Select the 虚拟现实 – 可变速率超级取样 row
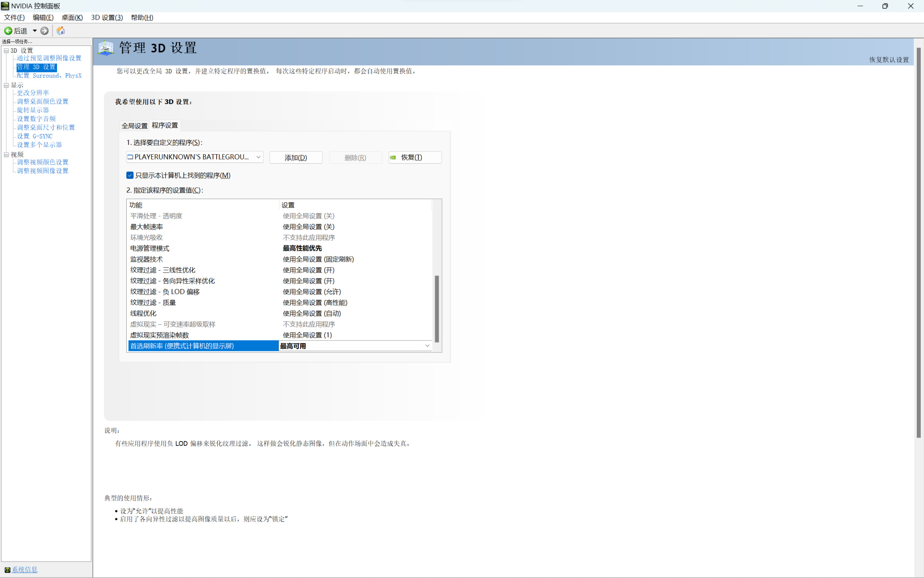The width and height of the screenshot is (924, 578). pos(280,324)
